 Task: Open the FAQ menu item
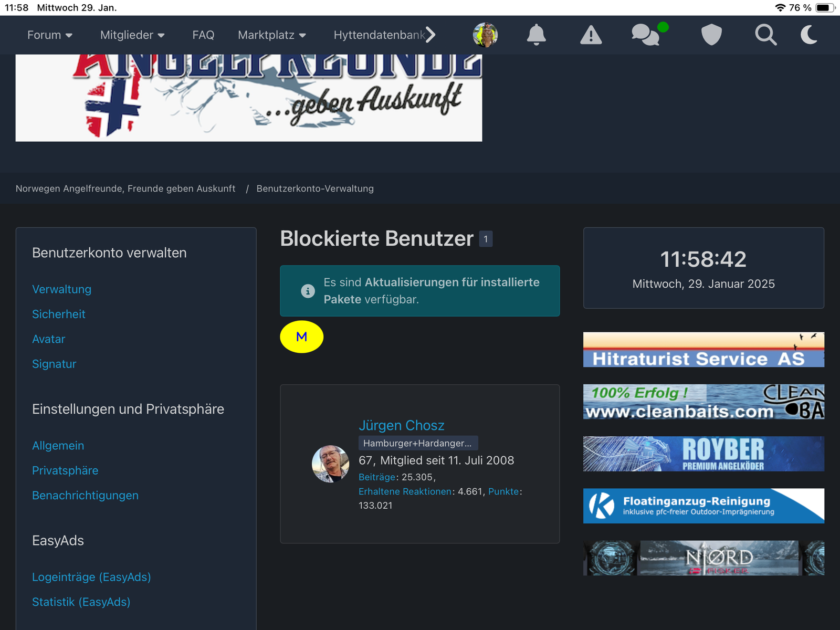203,35
